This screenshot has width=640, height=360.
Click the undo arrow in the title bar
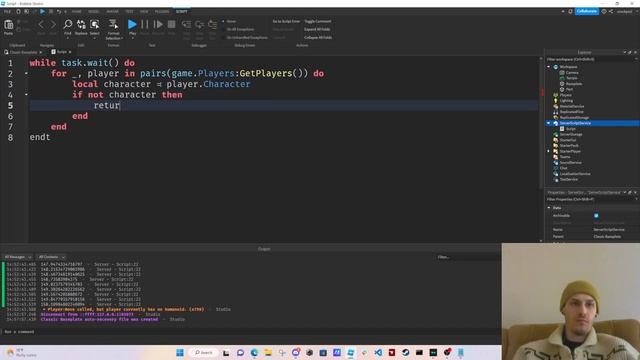(x=59, y=11)
